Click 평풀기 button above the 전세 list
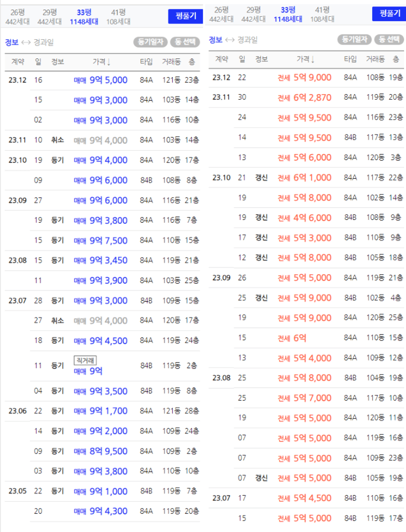Screen dimensions: 406x532 pyautogui.click(x=389, y=14)
